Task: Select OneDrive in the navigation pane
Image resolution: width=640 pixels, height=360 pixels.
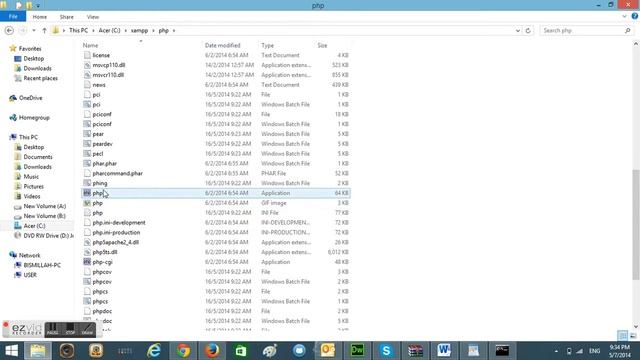Action: click(x=30, y=98)
